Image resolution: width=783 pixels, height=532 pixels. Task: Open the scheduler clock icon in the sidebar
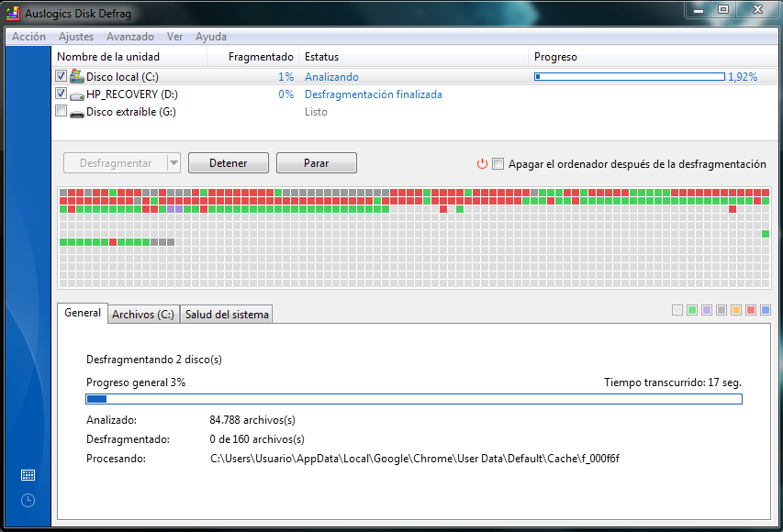tap(27, 500)
